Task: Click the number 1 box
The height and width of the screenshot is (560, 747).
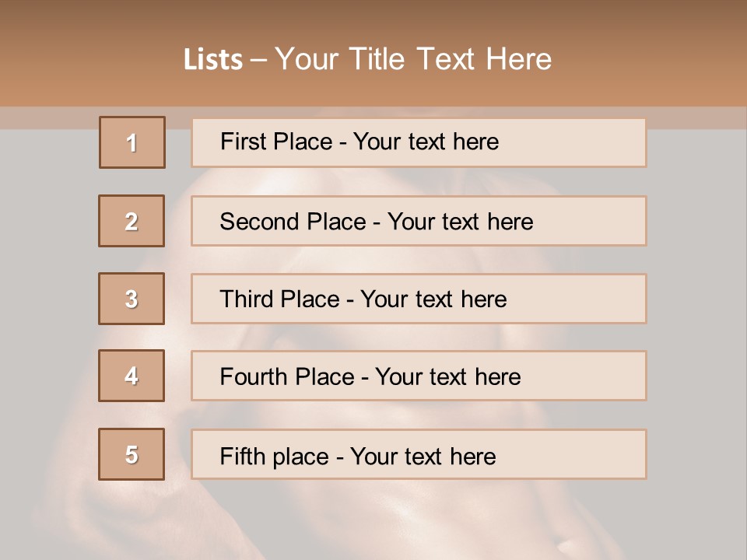Action: [132, 142]
